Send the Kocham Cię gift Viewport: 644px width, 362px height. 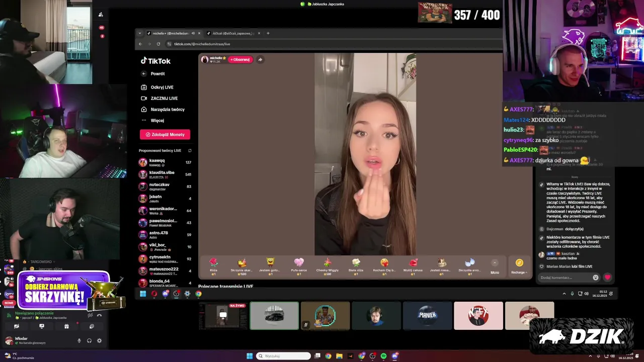384,266
